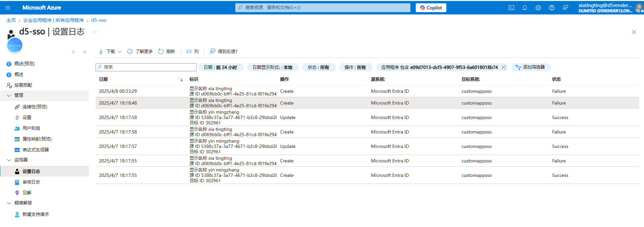This screenshot has height=227, width=644.
Task: Open the help question mark icon
Action: click(x=552, y=8)
